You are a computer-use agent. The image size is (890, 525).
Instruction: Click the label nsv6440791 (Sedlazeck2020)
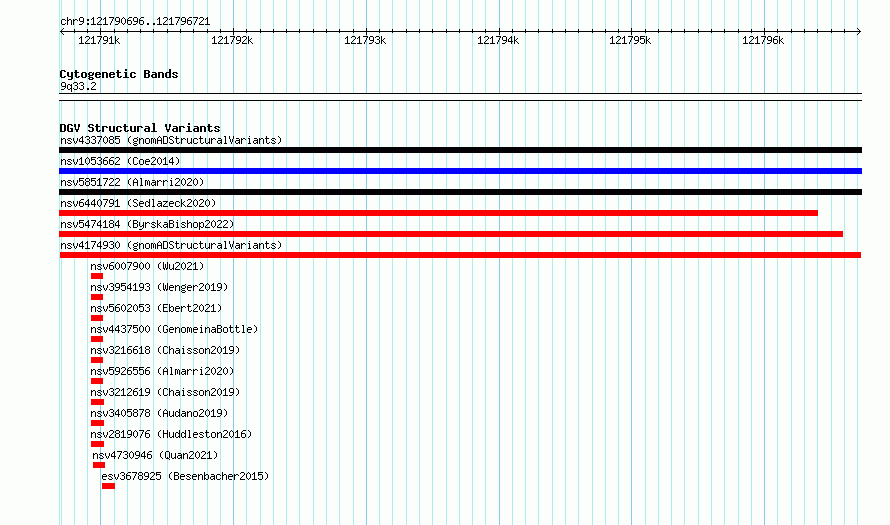point(138,203)
